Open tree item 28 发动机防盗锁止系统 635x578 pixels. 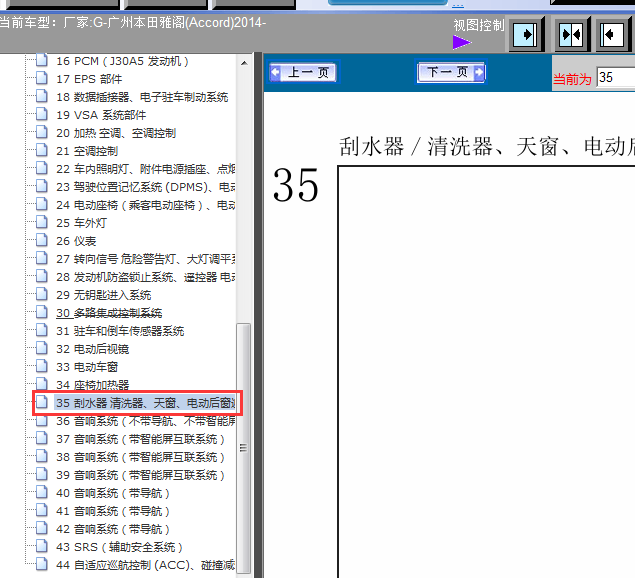pyautogui.click(x=146, y=277)
